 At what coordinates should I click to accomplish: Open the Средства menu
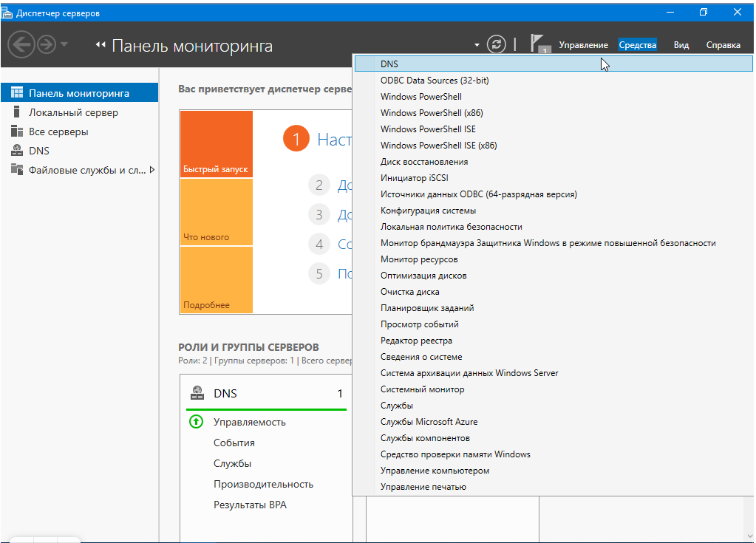pyautogui.click(x=638, y=45)
